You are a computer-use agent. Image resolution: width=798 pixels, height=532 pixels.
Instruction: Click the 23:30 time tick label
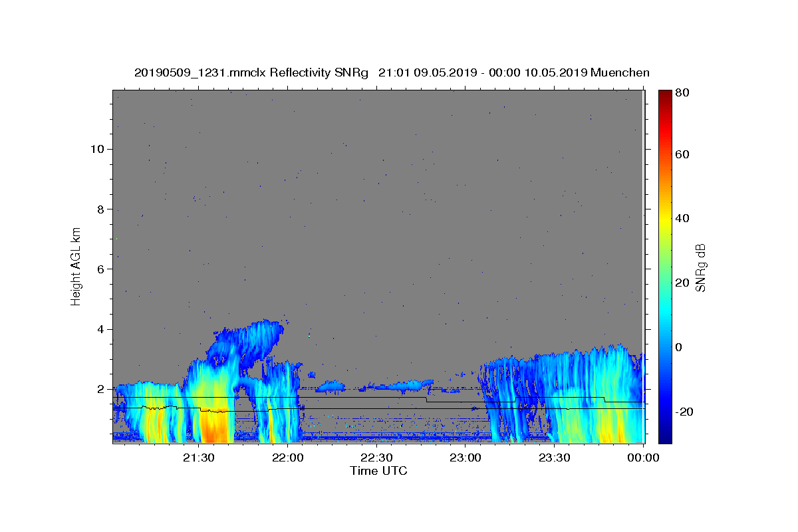[554, 458]
